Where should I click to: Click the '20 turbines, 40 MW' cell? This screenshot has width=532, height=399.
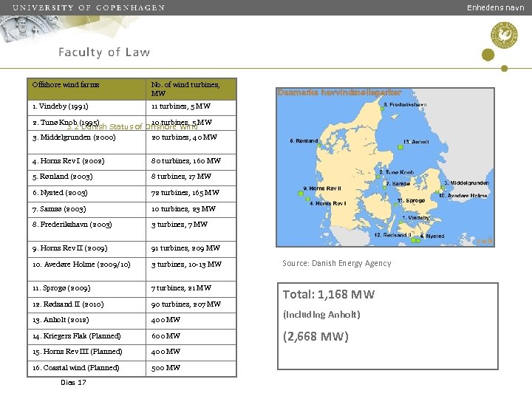pyautogui.click(x=191, y=142)
